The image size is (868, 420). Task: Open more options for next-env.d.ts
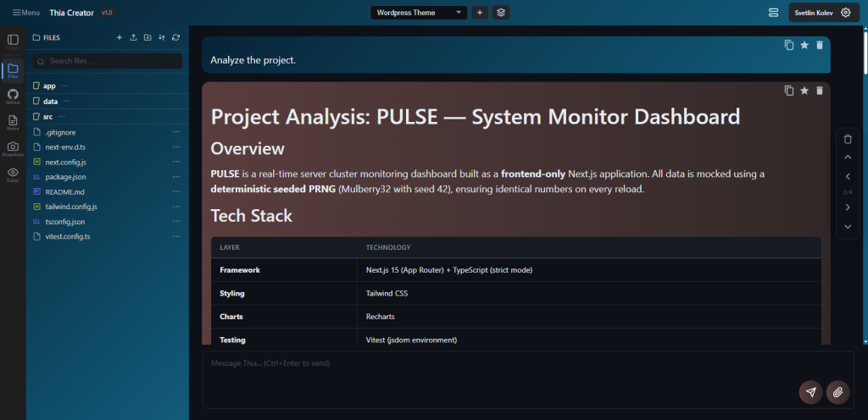tap(176, 147)
